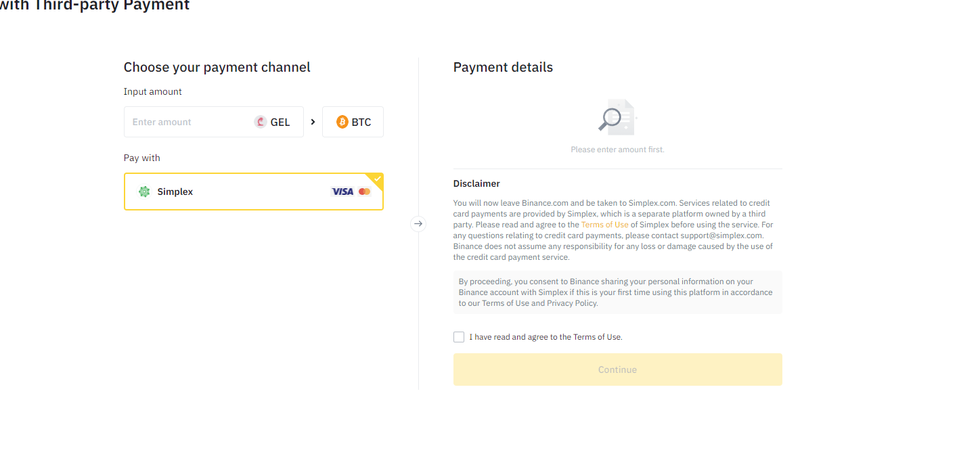The image size is (980, 471).
Task: Open the orange Terms of Use link
Action: point(604,225)
